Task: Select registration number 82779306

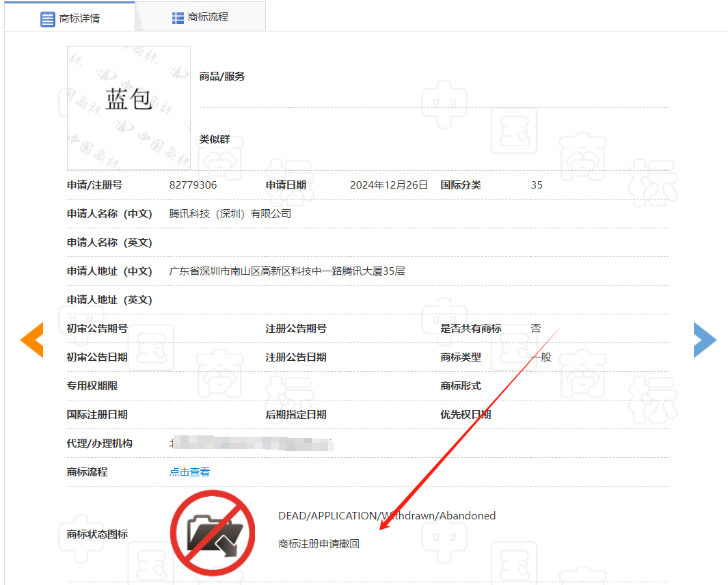Action: click(x=193, y=185)
